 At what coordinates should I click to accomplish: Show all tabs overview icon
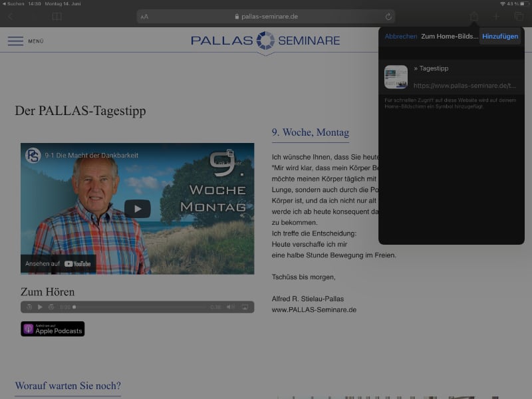(519, 16)
